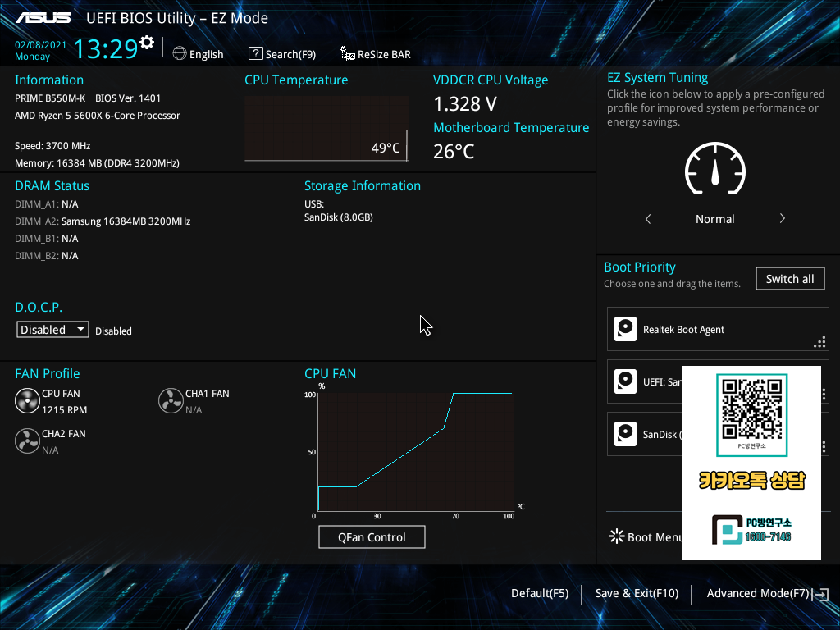
Task: Click the DIMM_B2 N/A entry
Action: pos(46,256)
